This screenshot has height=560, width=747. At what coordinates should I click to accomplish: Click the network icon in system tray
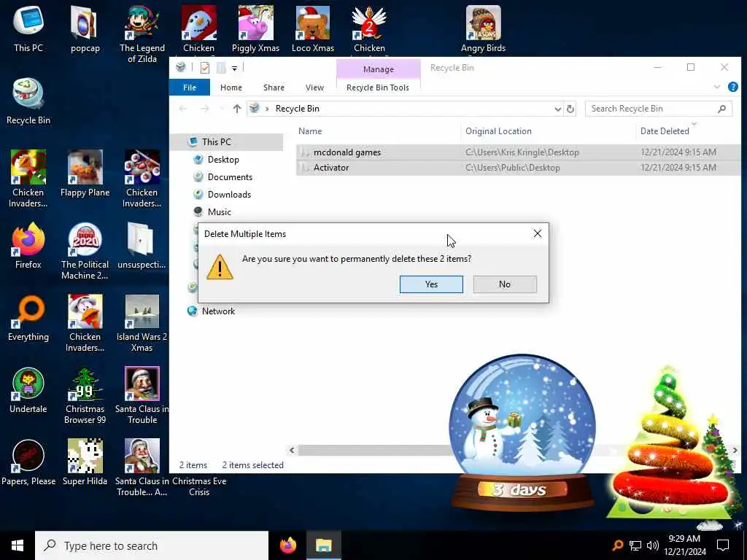pyautogui.click(x=635, y=545)
